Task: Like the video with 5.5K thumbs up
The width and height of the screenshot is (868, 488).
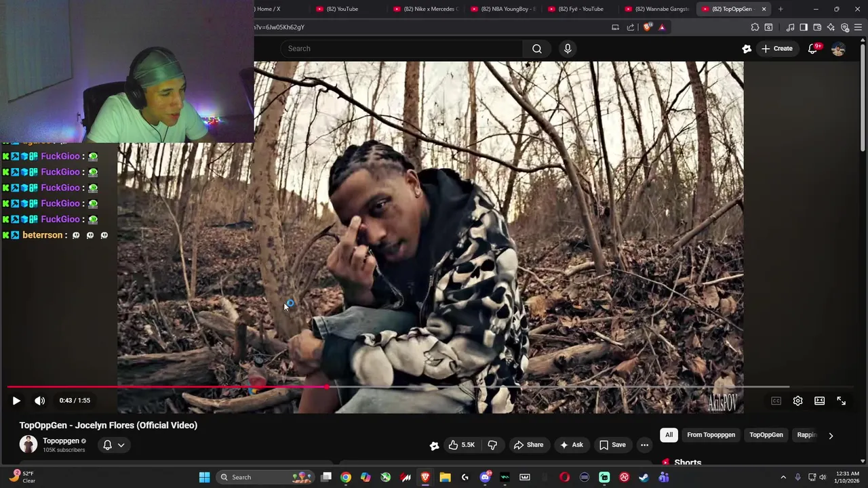Action: [x=461, y=445]
